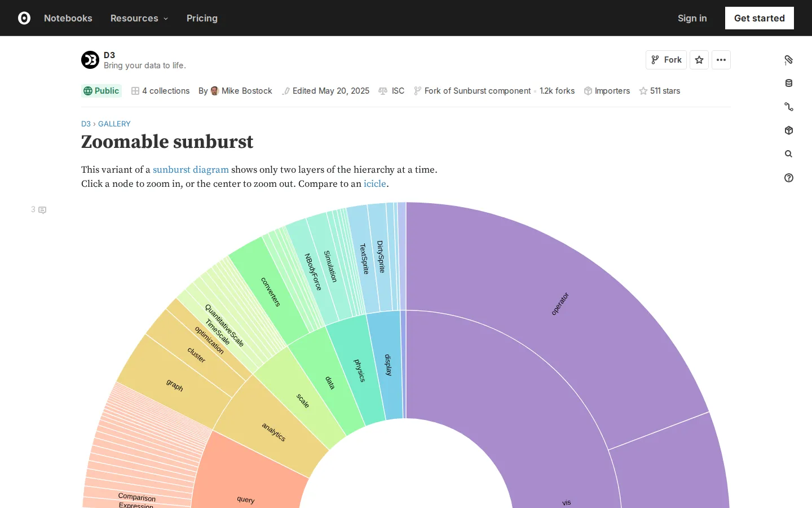Open Mike Bostock's profile link
Viewport: 812px width, 508px height.
coord(246,91)
